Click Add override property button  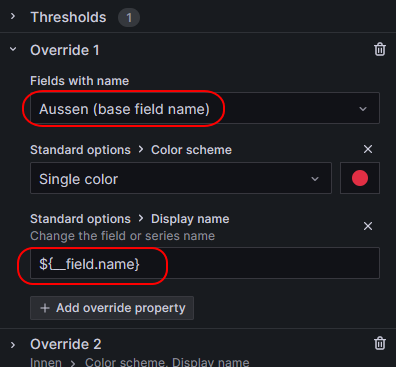tap(112, 308)
